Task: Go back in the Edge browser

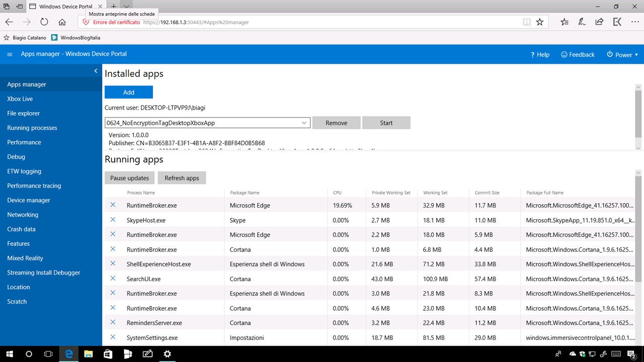Action: 9,22
